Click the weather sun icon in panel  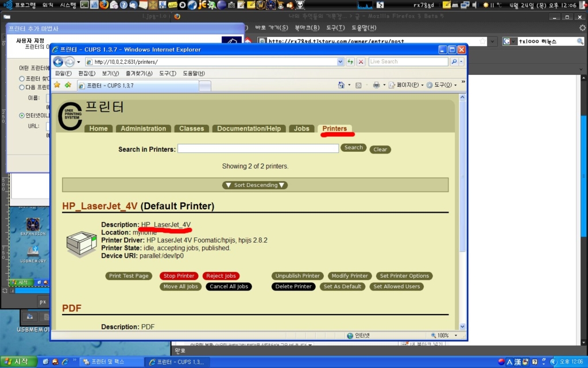tap(486, 5)
